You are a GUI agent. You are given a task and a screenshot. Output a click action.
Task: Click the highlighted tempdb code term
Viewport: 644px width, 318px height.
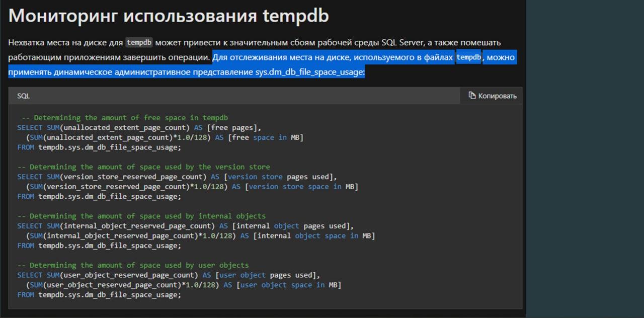pyautogui.click(x=469, y=57)
